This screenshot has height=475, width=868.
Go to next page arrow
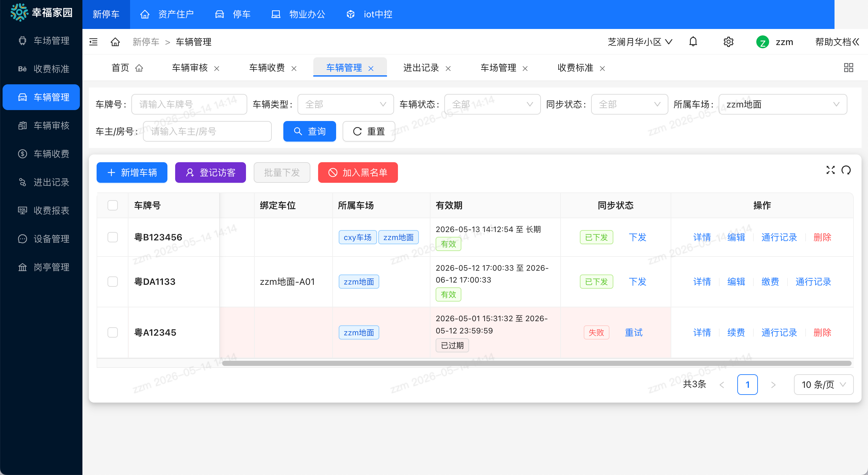click(773, 385)
